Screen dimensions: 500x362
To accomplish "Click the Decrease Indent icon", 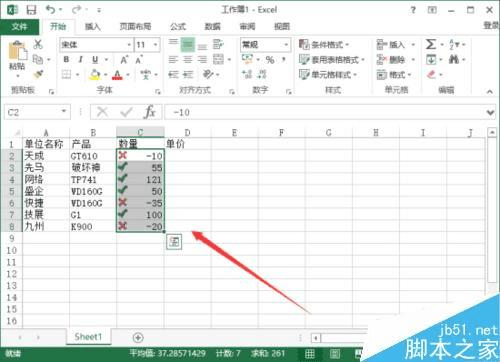I will click(x=173, y=74).
